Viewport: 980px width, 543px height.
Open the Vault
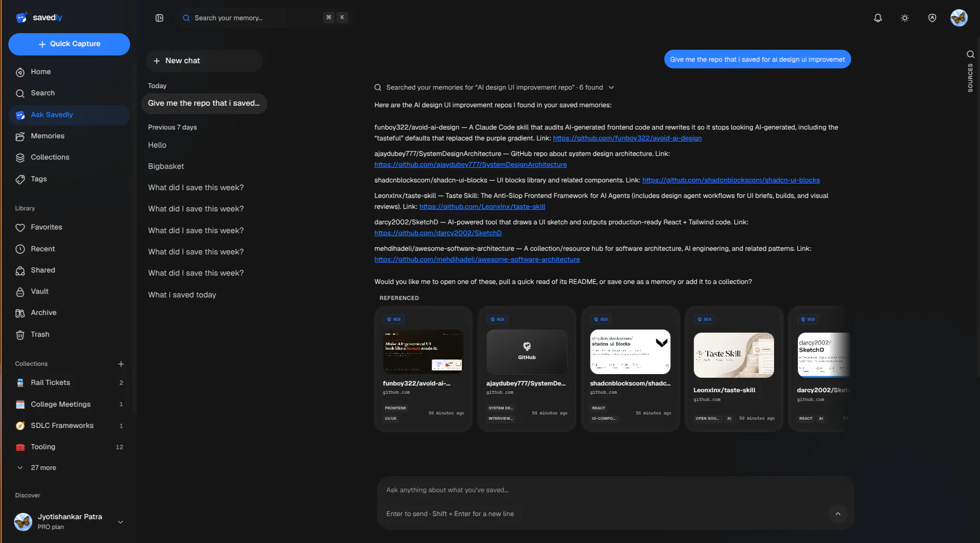(x=69, y=292)
